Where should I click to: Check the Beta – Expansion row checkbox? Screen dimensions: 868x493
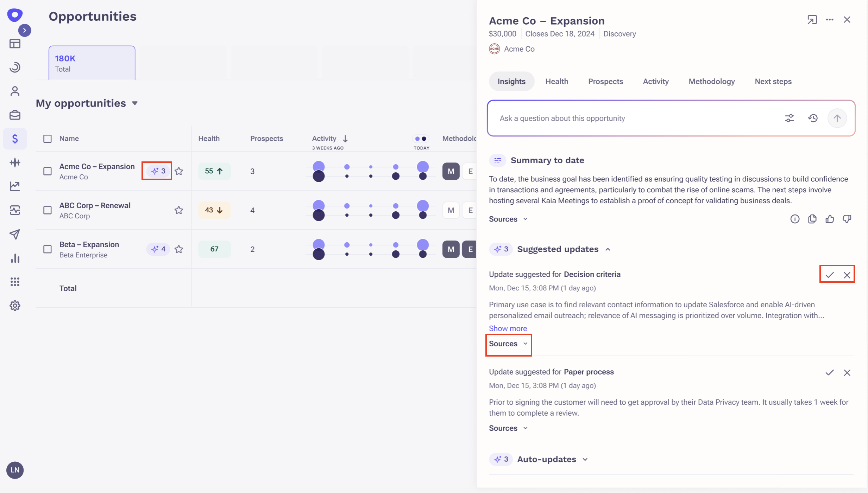[x=48, y=249]
